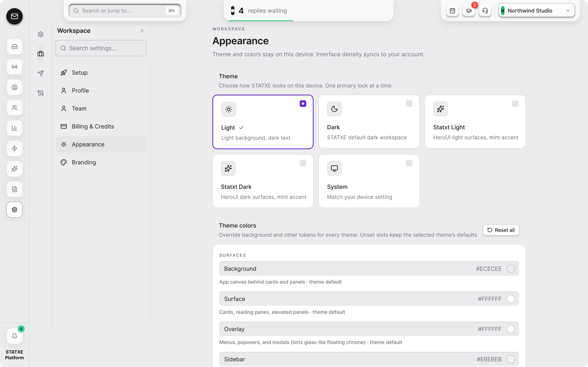Expand the Workspace chevron arrow
Screen dimensions: 588x367
click(x=142, y=31)
